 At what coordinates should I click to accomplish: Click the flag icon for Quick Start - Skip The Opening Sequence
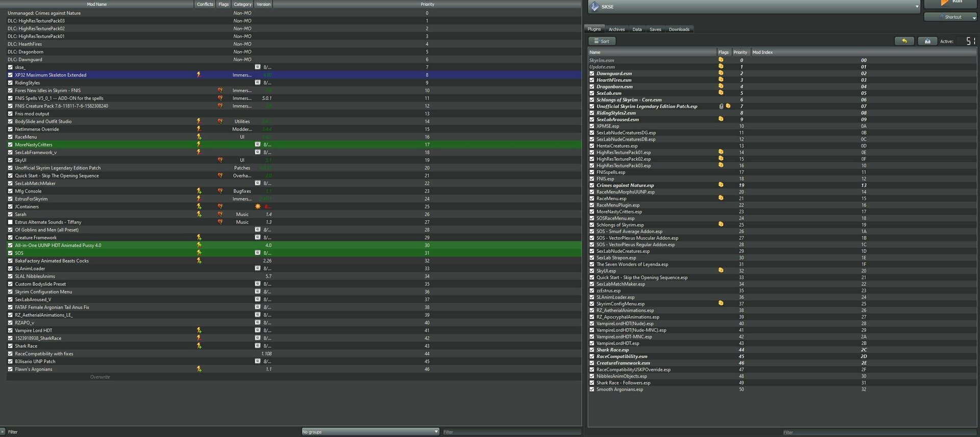pyautogui.click(x=220, y=176)
